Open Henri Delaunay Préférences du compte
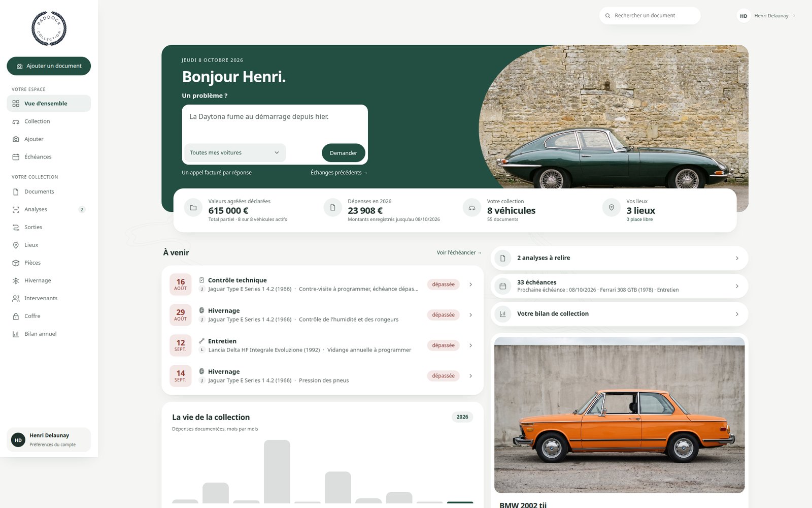The image size is (812, 508). click(49, 440)
